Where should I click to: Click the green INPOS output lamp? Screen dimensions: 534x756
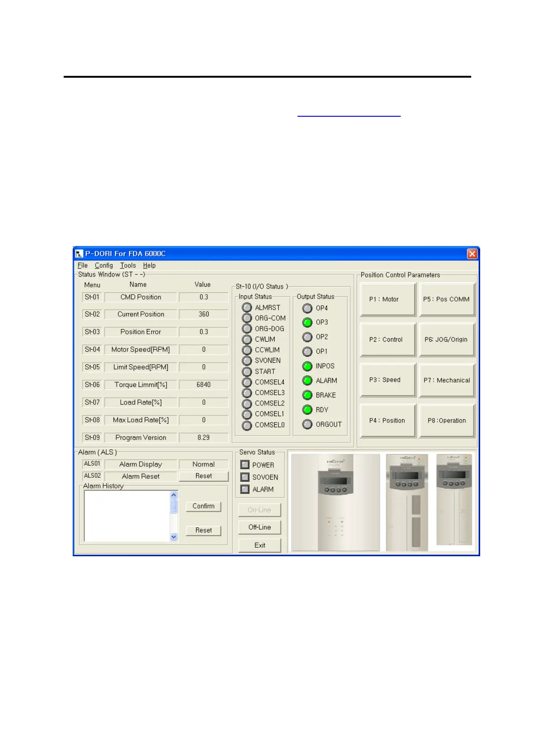[307, 366]
